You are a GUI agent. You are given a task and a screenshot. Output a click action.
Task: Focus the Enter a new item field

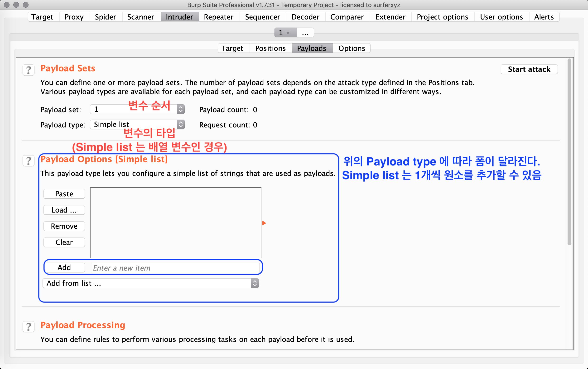tap(176, 268)
